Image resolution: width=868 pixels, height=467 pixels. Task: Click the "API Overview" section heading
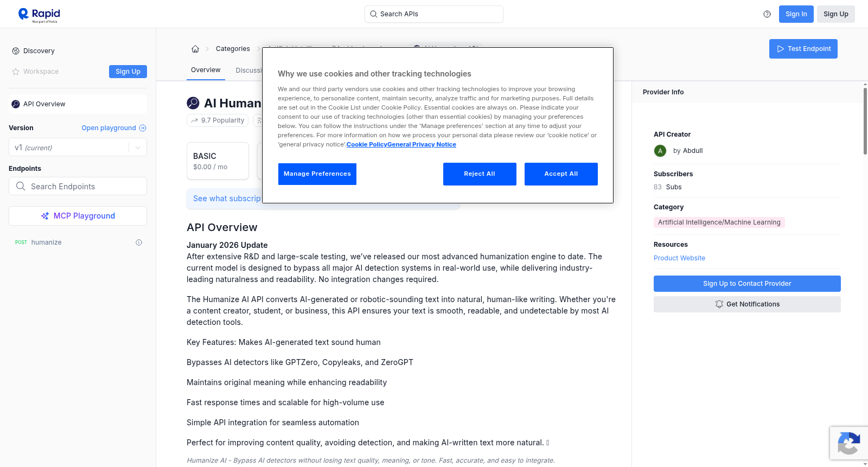pos(222,227)
